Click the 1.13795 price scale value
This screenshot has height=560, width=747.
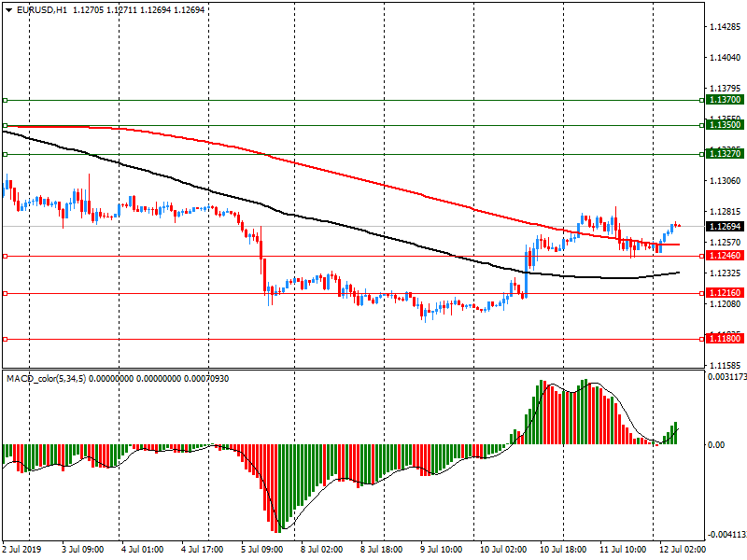[726, 89]
